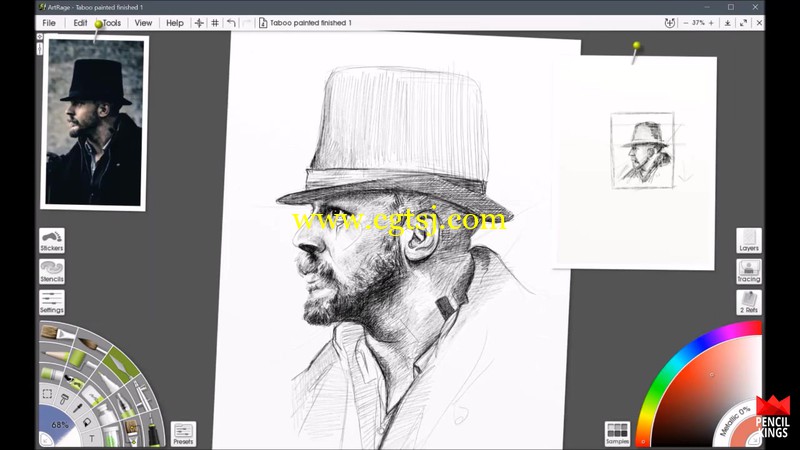The image size is (800, 450).
Task: Zoom out with the minus button
Action: point(686,23)
